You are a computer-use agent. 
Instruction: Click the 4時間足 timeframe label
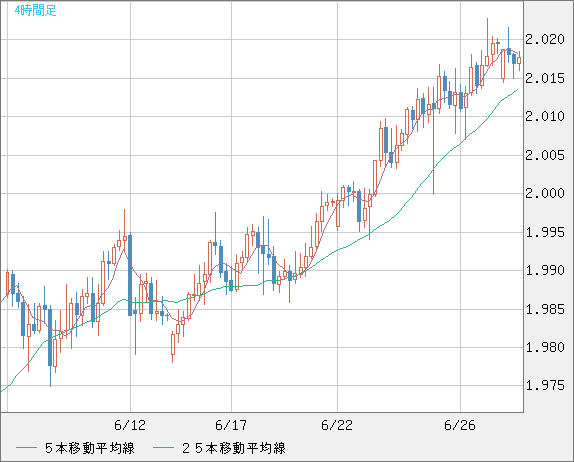(36, 11)
